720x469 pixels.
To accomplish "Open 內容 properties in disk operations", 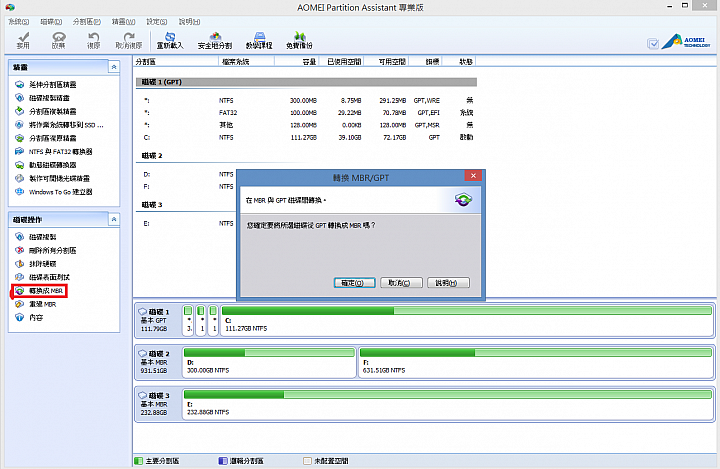I will click(x=29, y=317).
